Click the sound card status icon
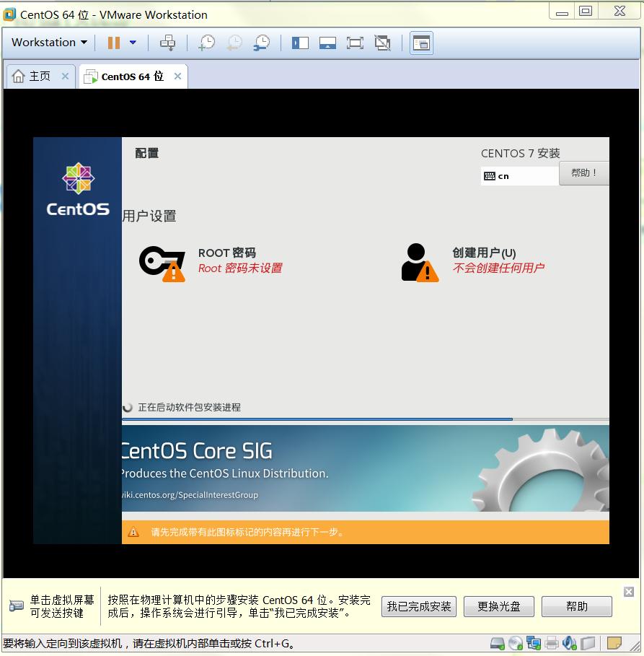Viewport: 644px width, 656px height. [x=570, y=642]
